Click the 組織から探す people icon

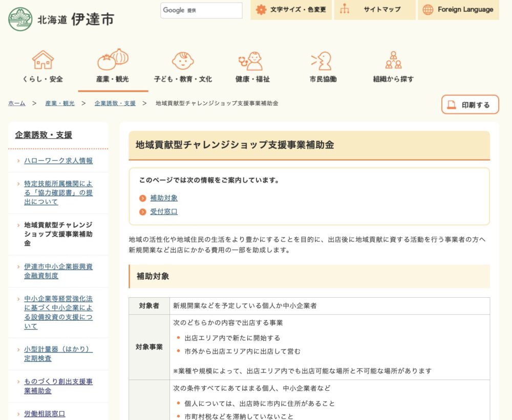[393, 60]
